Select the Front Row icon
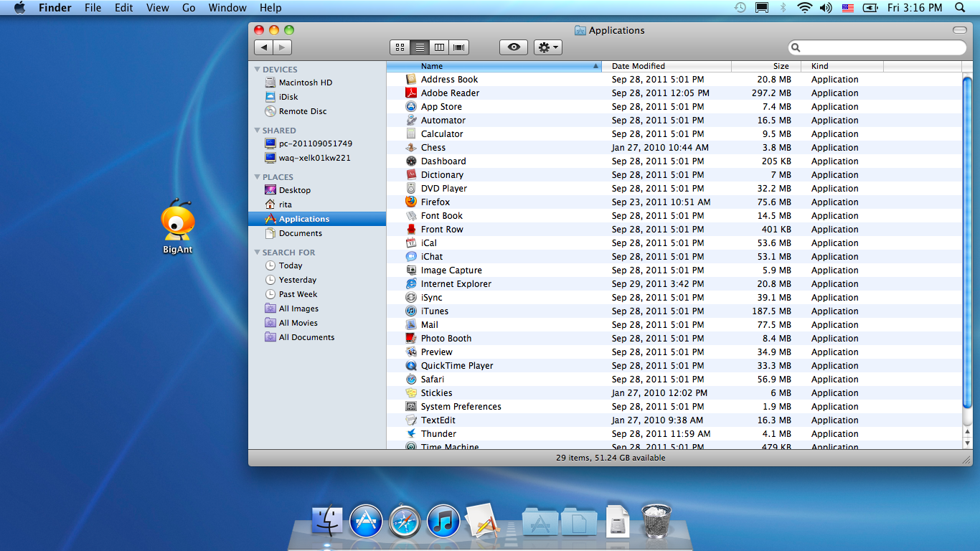This screenshot has height=551, width=980. click(x=411, y=230)
